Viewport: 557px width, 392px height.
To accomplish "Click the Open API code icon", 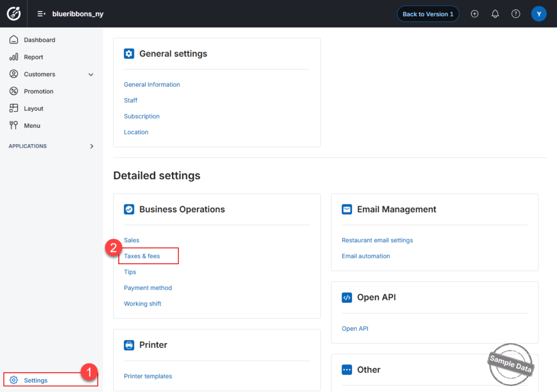I will 346,297.
